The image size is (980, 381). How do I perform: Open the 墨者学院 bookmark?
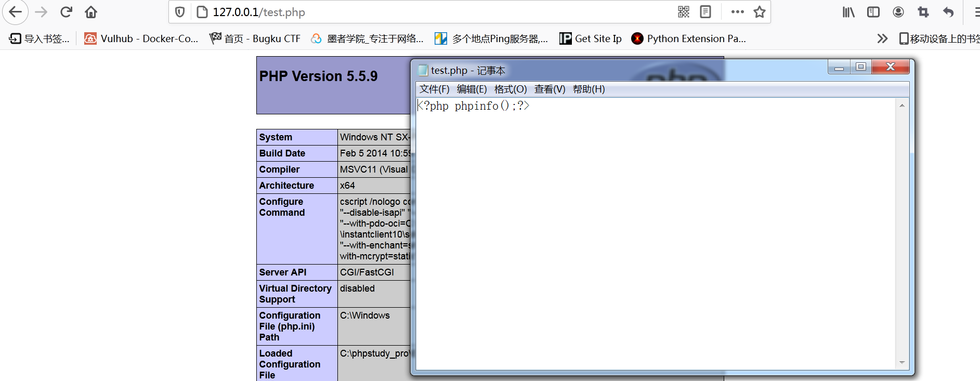(x=367, y=38)
